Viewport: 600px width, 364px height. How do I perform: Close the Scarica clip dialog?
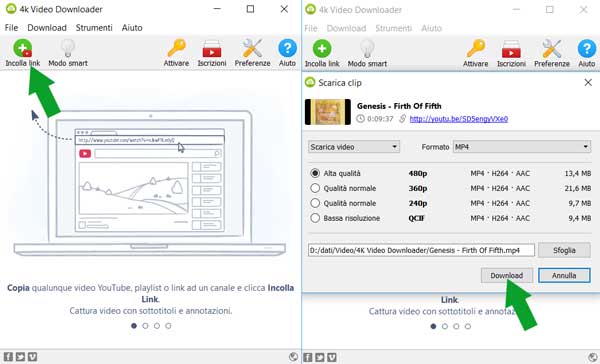(588, 82)
